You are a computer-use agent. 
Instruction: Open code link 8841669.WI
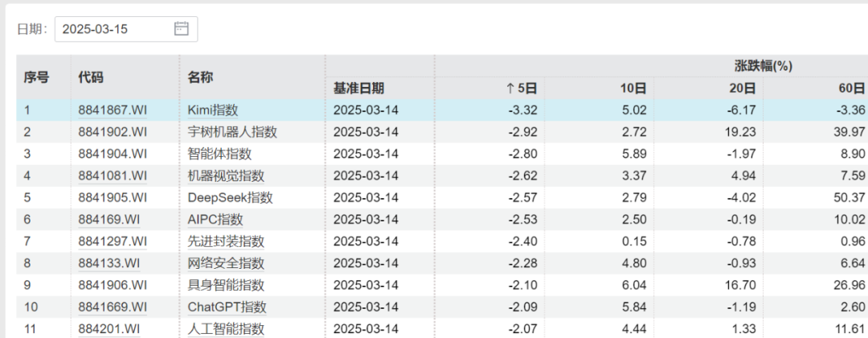[x=113, y=307]
